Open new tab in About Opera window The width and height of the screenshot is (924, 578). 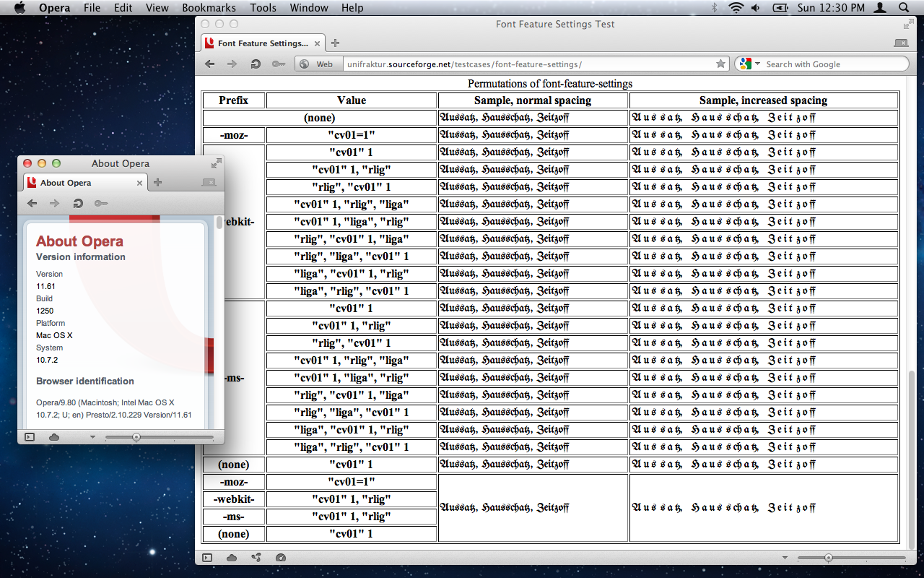[x=157, y=183]
